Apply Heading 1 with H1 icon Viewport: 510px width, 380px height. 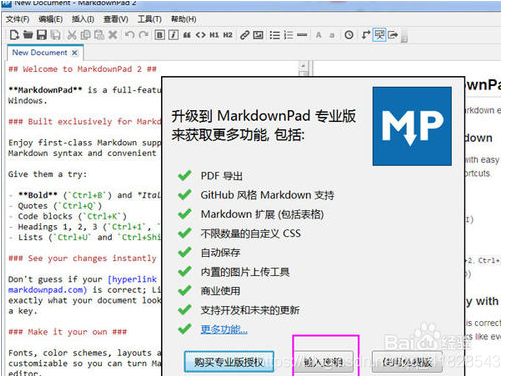pyautogui.click(x=214, y=35)
